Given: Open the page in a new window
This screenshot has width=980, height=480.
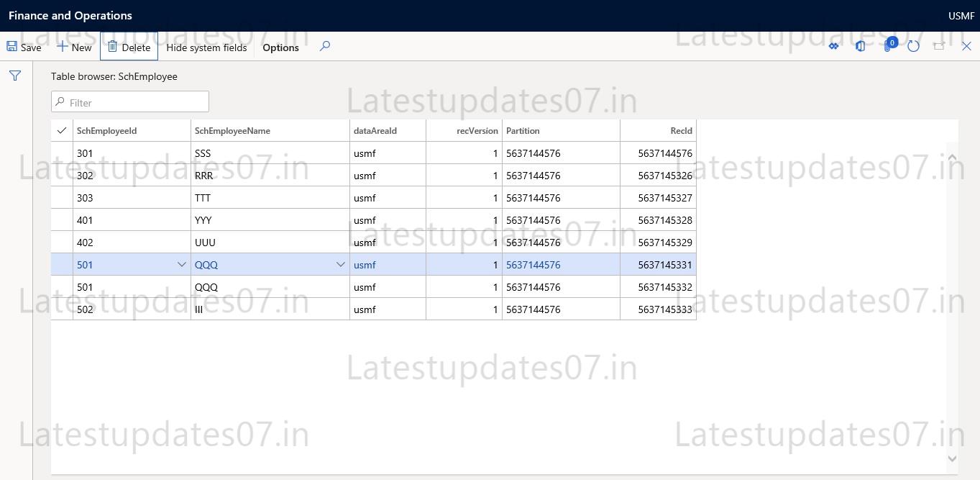Looking at the screenshot, I should point(939,45).
